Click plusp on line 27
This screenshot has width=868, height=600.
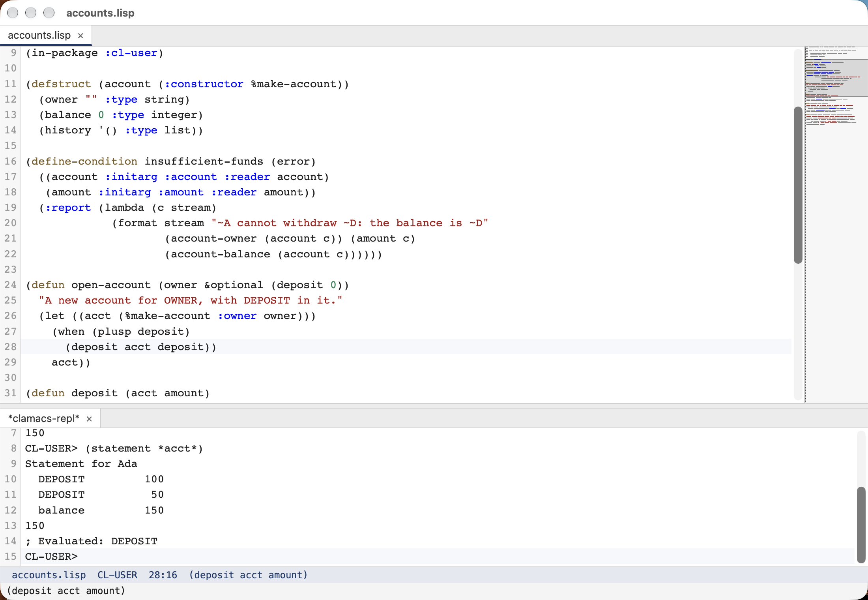[114, 332]
